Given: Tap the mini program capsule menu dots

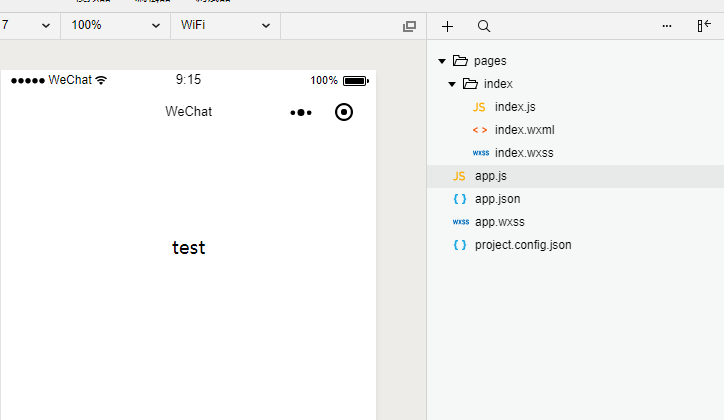Looking at the screenshot, I should (x=301, y=112).
